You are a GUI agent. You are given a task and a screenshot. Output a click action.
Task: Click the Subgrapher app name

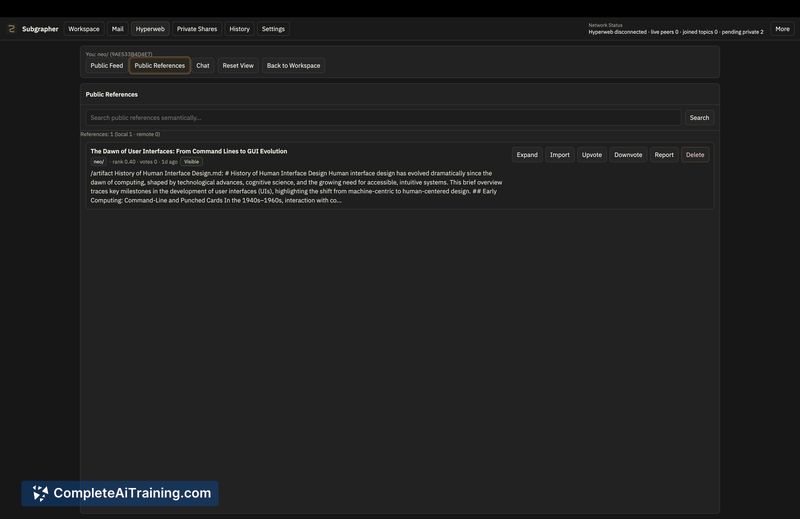coord(40,29)
